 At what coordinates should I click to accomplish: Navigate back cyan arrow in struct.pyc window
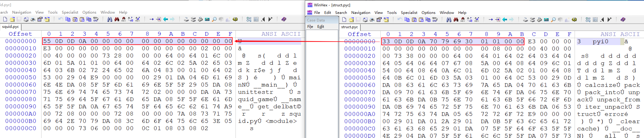click(x=505, y=20)
